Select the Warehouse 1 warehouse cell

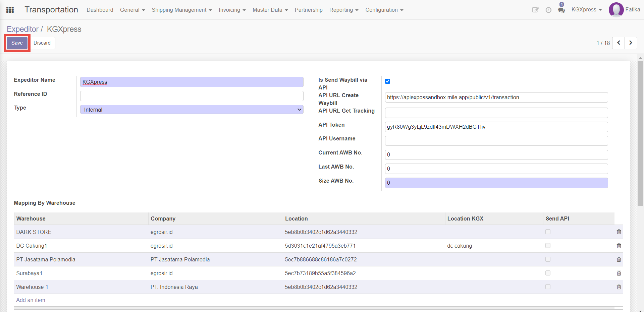point(81,287)
